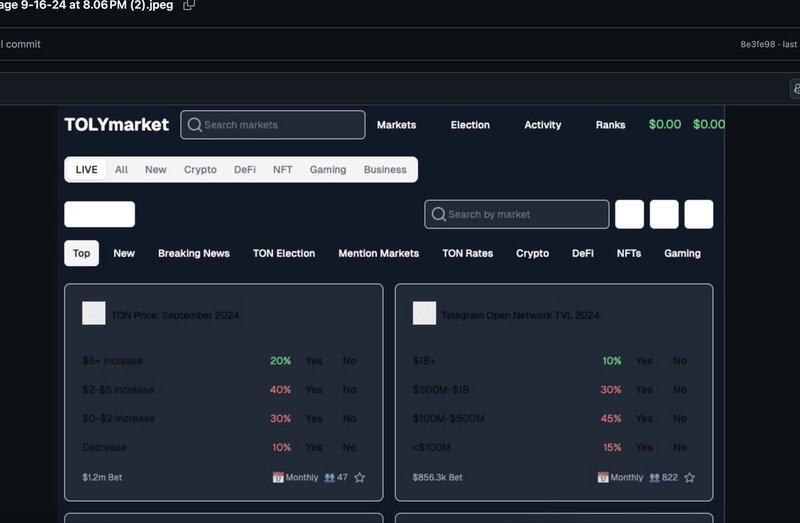Screen dimensions: 800x523
Task: Switch to the Breaking News tab
Action: (193, 254)
